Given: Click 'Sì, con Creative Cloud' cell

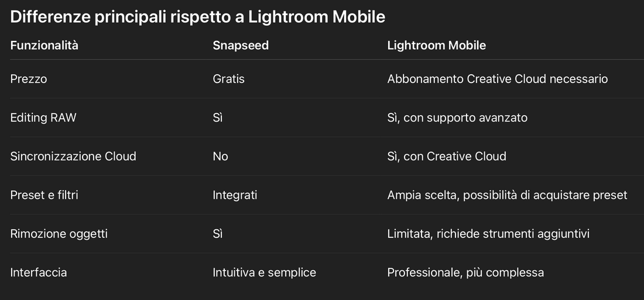Looking at the screenshot, I should (x=447, y=156).
